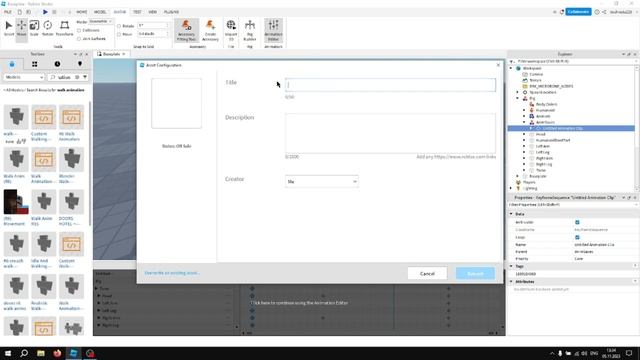Open File Explorer from taskbar
640x360 pixels.
coord(41,353)
